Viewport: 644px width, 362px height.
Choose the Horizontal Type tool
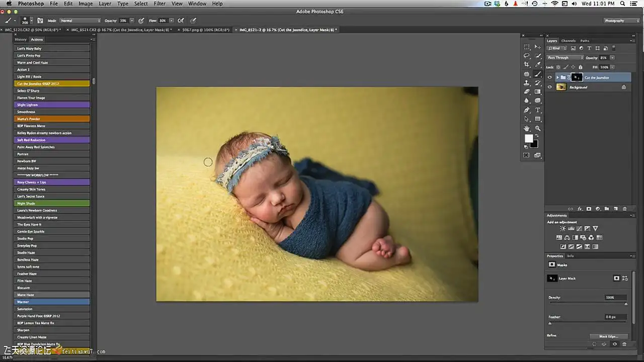click(538, 110)
